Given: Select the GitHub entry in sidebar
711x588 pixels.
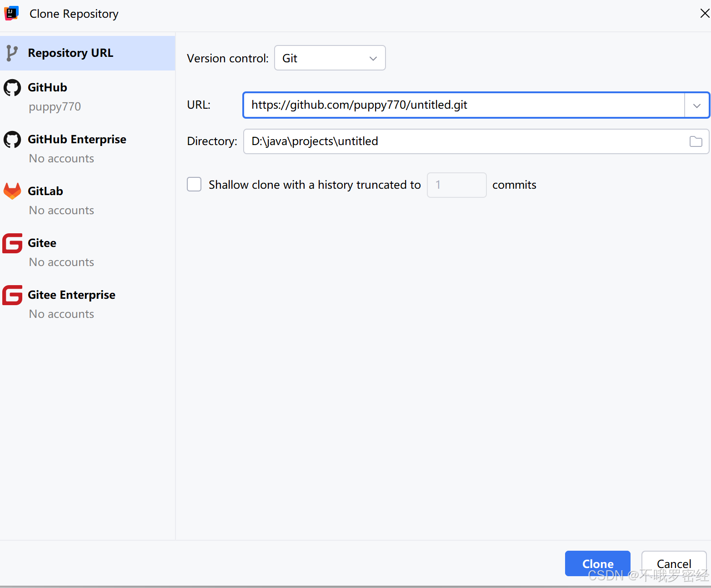Looking at the screenshot, I should click(88, 96).
